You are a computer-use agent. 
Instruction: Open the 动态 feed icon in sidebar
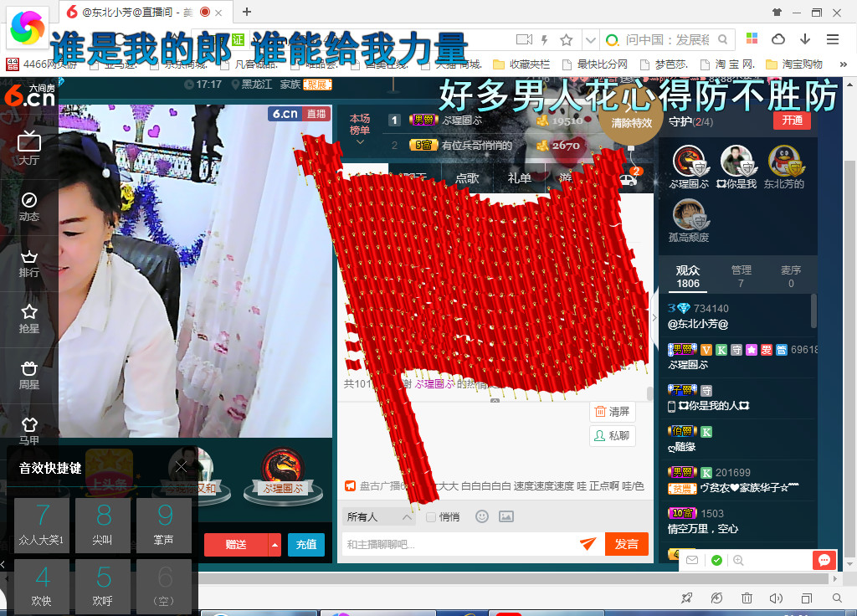click(29, 207)
